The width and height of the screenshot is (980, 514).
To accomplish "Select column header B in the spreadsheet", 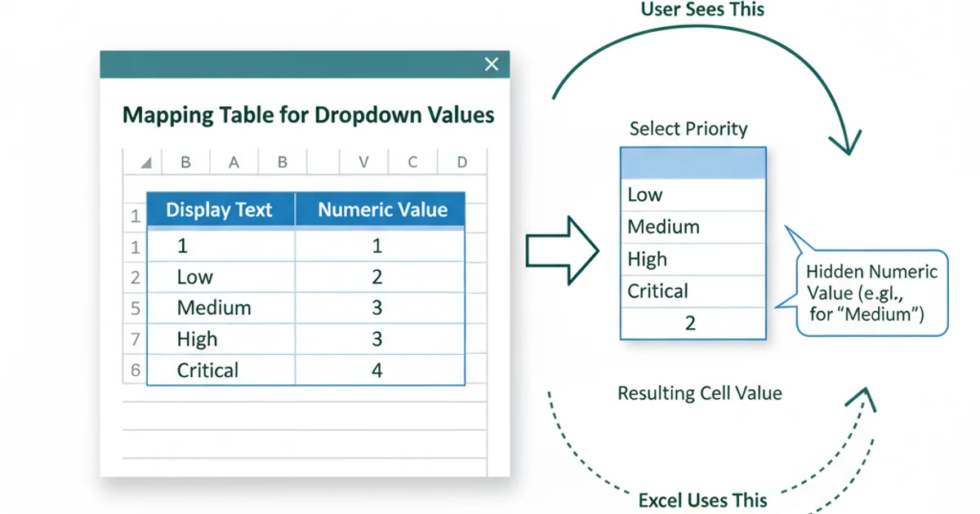I will [185, 162].
